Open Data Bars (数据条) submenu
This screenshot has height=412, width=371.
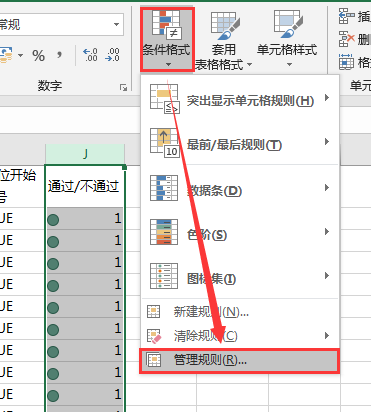pyautogui.click(x=240, y=188)
